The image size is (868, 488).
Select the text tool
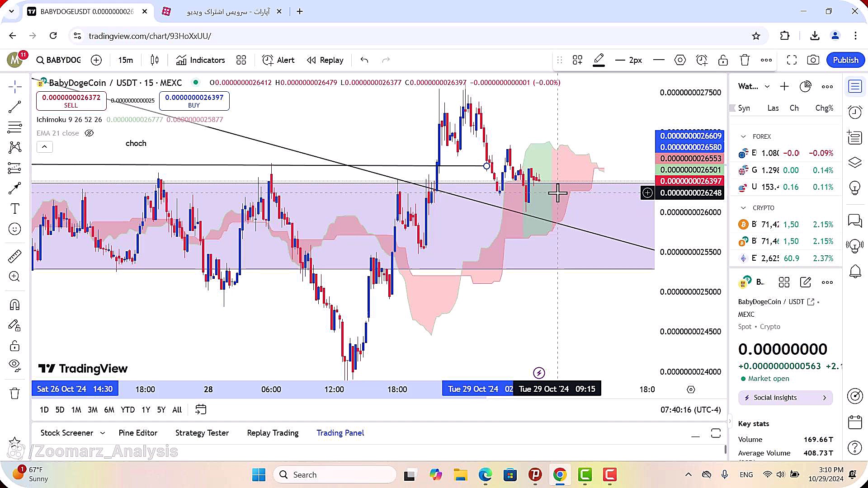click(x=14, y=209)
